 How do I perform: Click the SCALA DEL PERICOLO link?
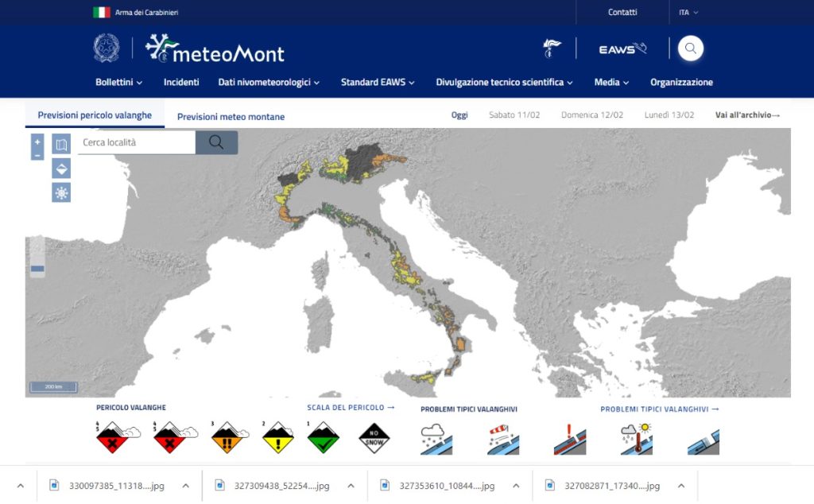coord(348,407)
